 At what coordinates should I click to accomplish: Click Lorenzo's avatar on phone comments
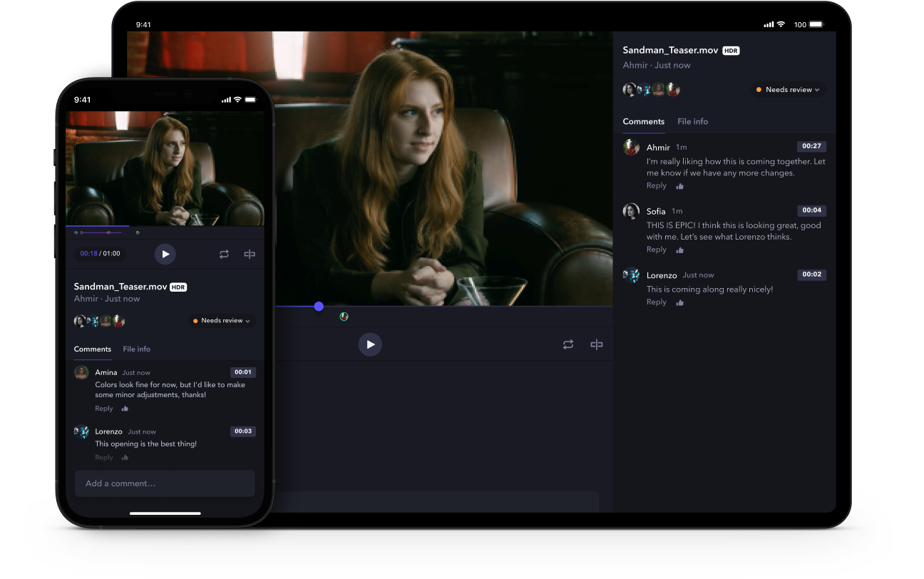81,432
